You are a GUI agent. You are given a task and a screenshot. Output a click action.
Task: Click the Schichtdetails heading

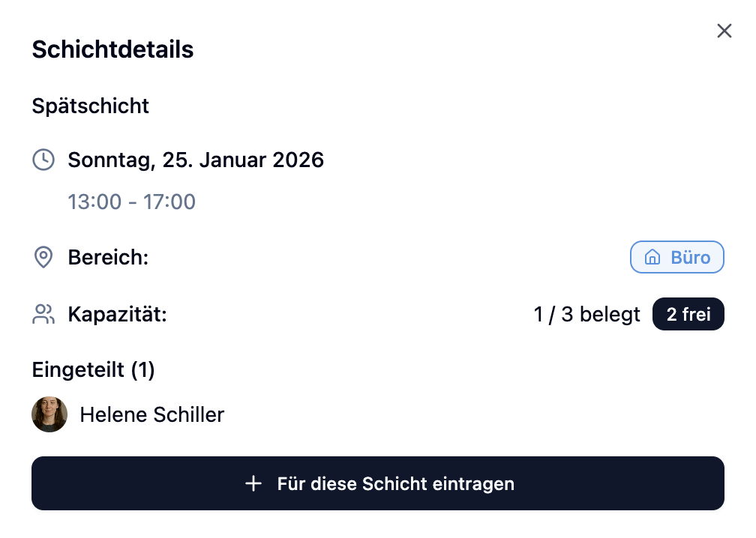coord(112,49)
